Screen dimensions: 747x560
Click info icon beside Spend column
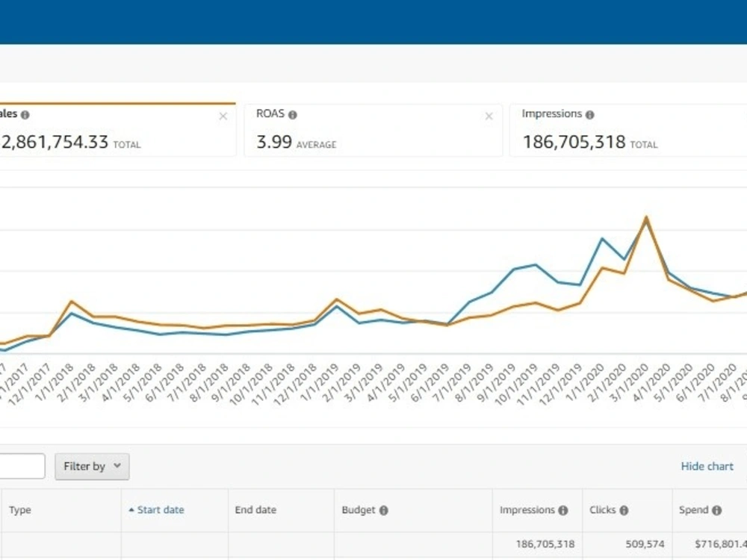(x=716, y=511)
